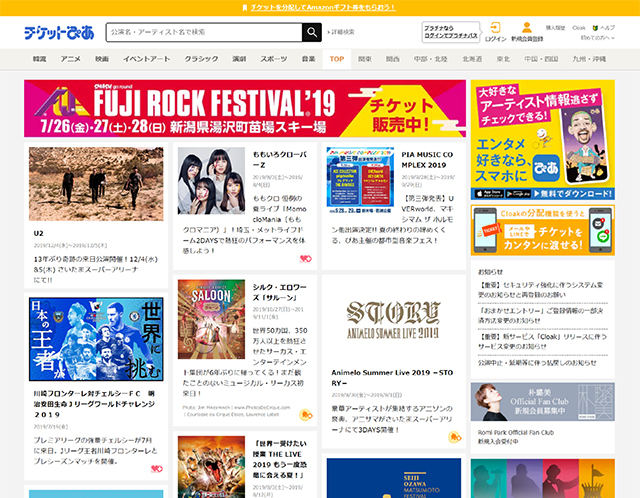This screenshot has width=640, height=498.
Task: Click the Google Play download badge
Action: click(x=518, y=194)
